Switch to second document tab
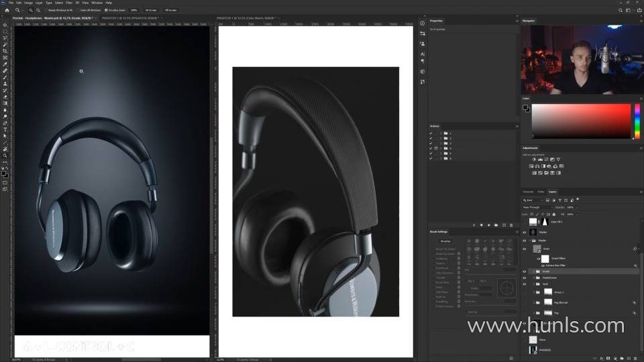 [131, 18]
